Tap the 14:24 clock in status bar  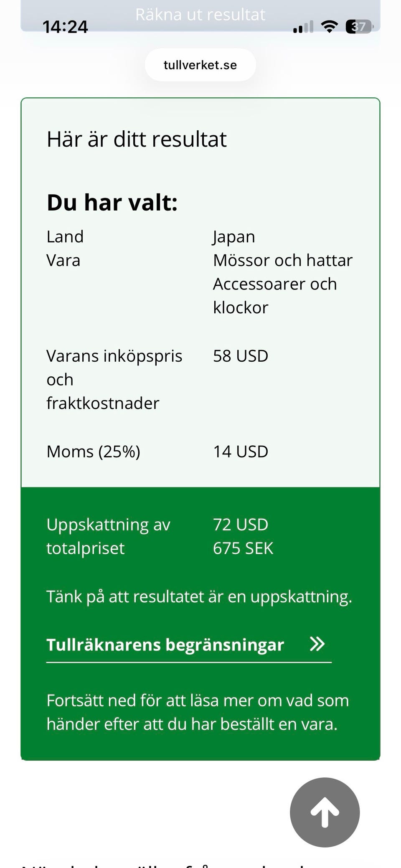coord(65,28)
